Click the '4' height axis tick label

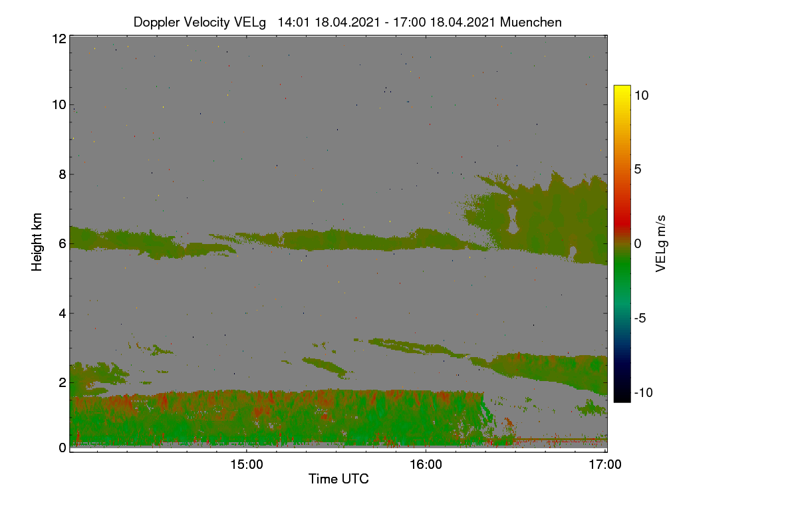[x=62, y=313]
